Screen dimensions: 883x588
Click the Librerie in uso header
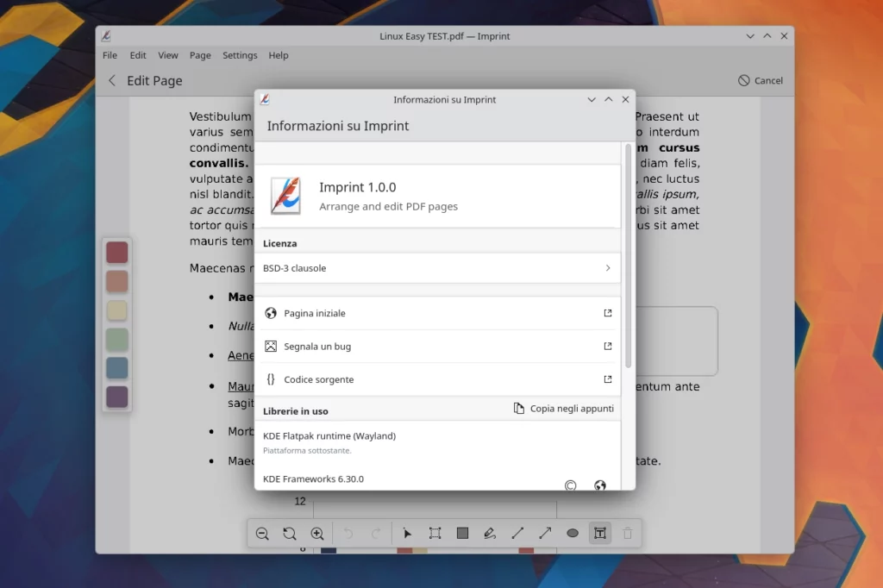pos(296,411)
